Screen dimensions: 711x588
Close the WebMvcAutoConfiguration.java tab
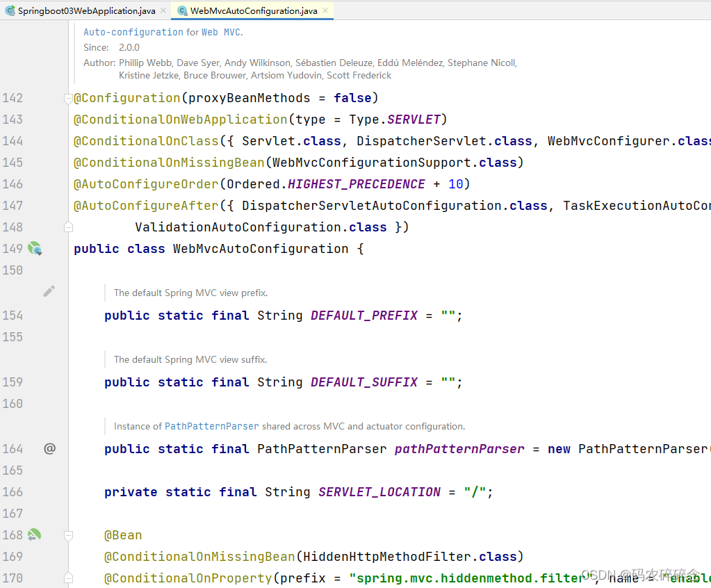325,10
